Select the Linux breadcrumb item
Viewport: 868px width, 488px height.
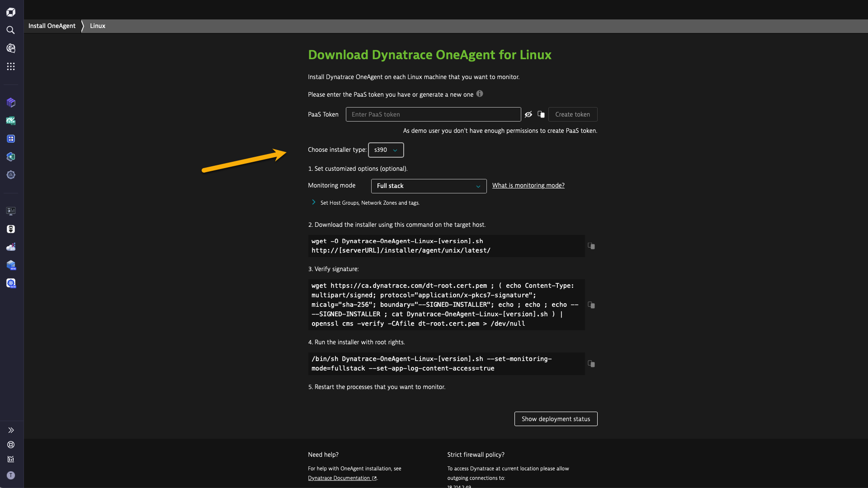97,26
